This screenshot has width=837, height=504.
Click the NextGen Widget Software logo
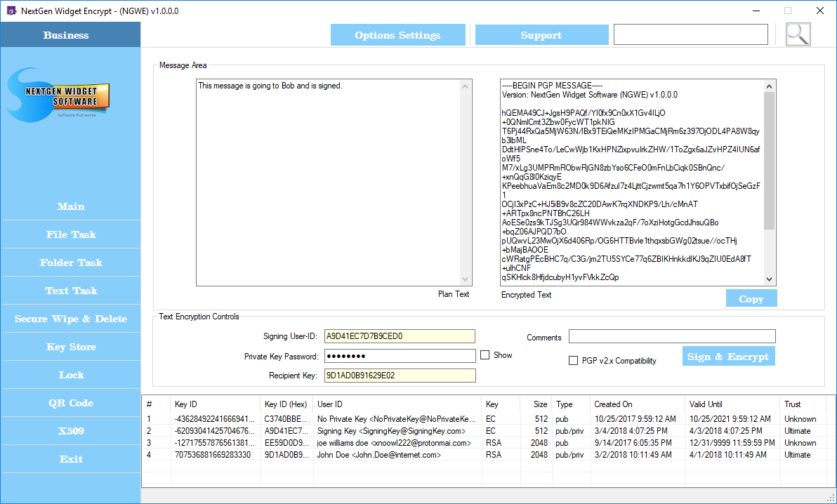[x=59, y=95]
